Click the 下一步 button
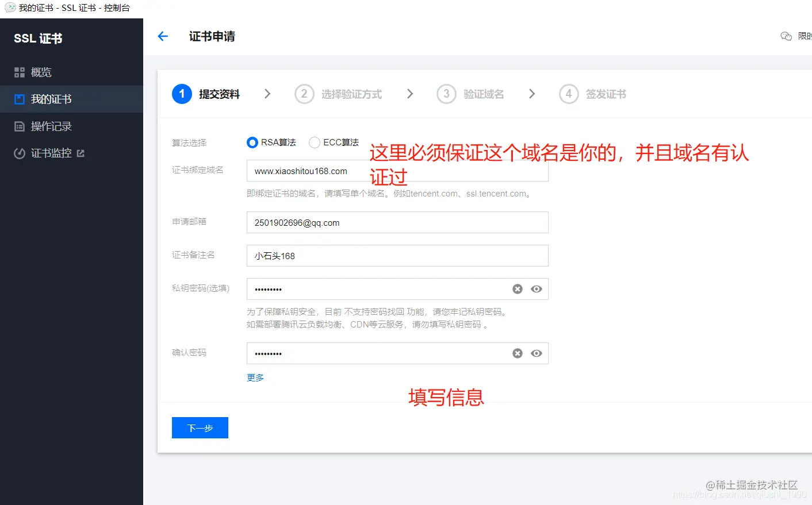The image size is (812, 505). (200, 427)
